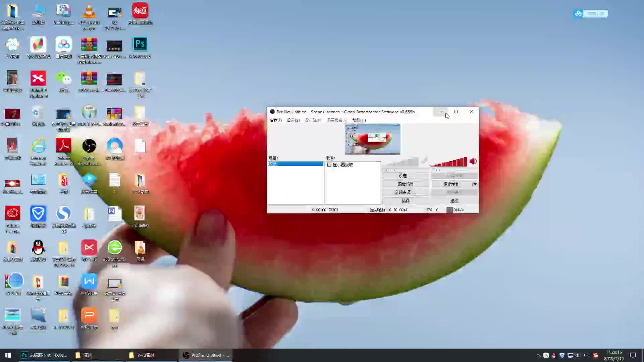The width and height of the screenshot is (644, 362).
Task: Select the 显示器获取 source entry
Action: [x=342, y=165]
